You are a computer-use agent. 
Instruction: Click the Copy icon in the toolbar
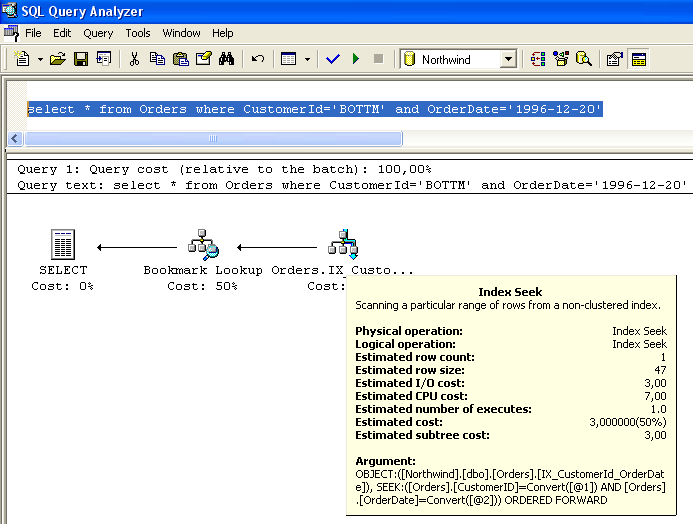click(157, 59)
